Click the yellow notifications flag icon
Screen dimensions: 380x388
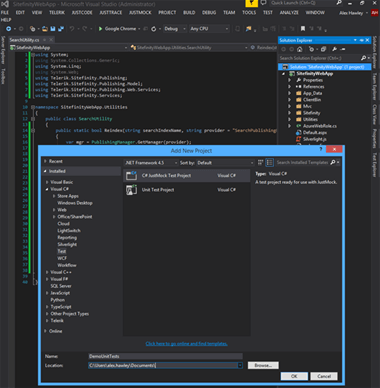(x=252, y=3)
